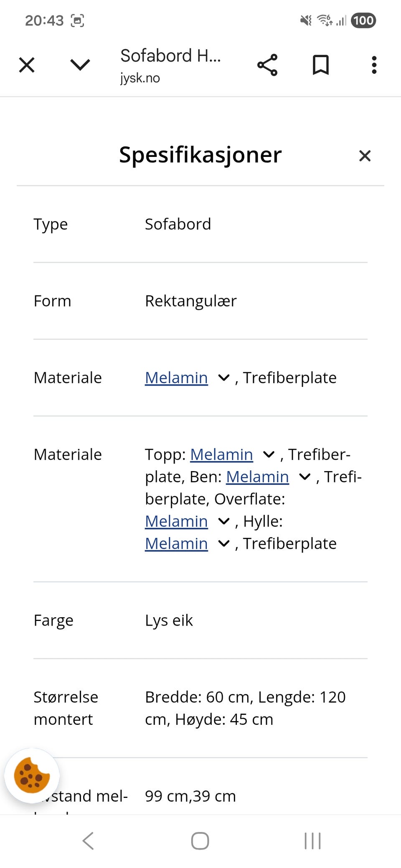This screenshot has width=401, height=868.
Task: Collapse the page with the down chevron
Action: coord(80,65)
